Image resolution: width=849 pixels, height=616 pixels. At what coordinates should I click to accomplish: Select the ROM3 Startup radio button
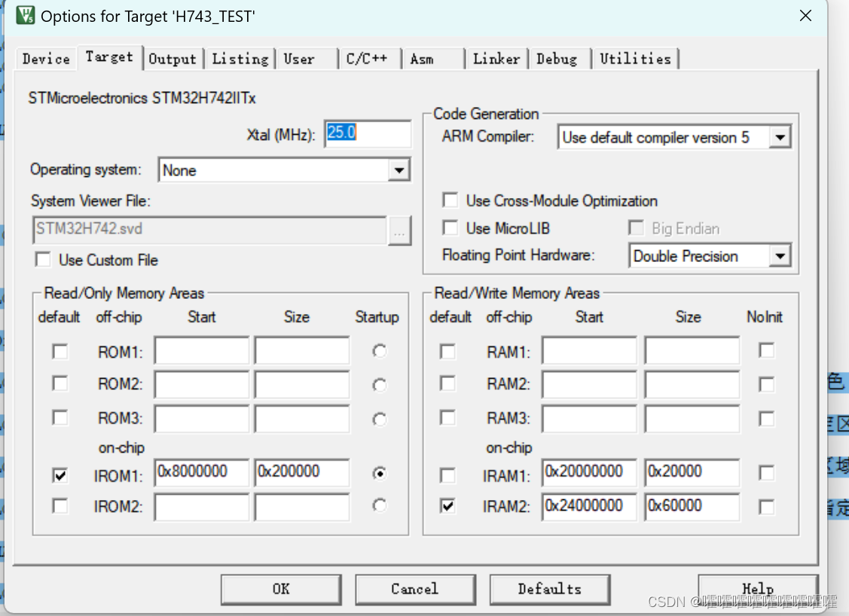380,419
